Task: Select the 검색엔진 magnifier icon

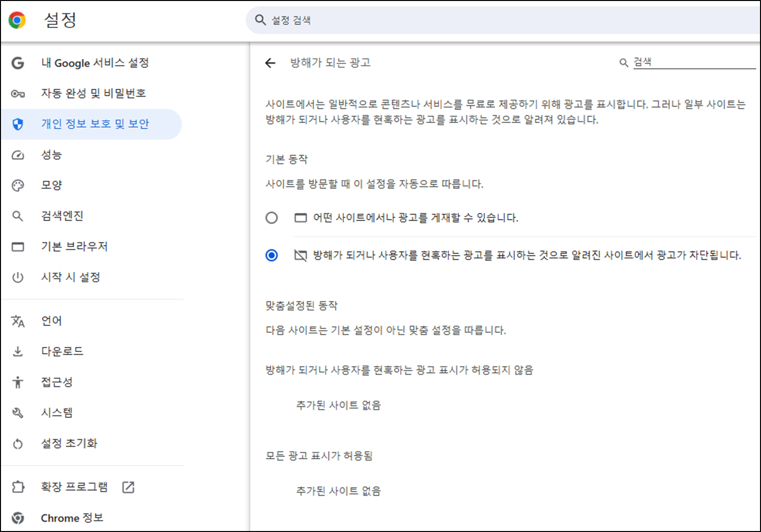Action: (x=18, y=216)
